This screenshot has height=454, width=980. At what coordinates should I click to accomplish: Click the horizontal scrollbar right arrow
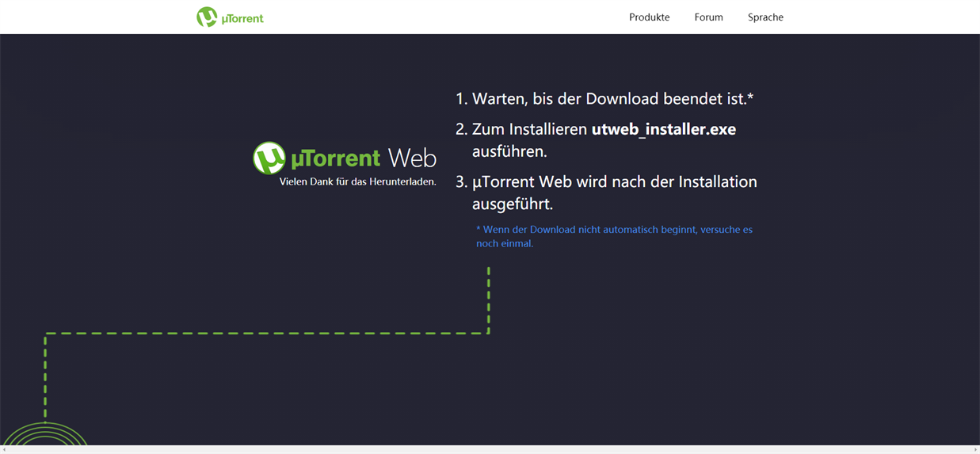[x=975, y=450]
